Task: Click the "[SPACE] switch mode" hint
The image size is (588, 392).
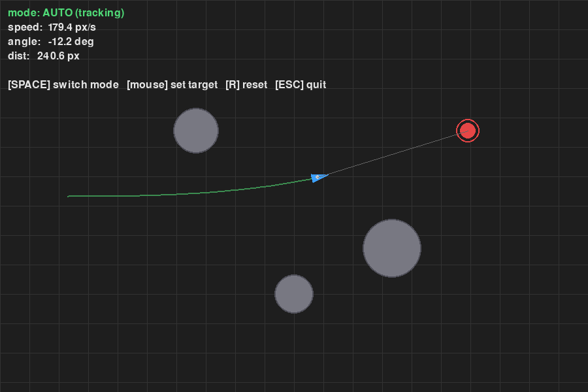Action: [63, 85]
